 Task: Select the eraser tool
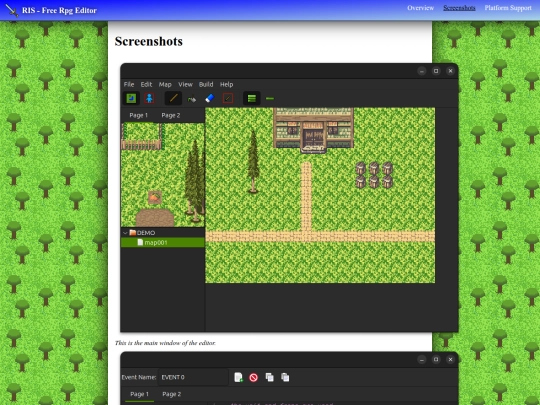tap(210, 98)
